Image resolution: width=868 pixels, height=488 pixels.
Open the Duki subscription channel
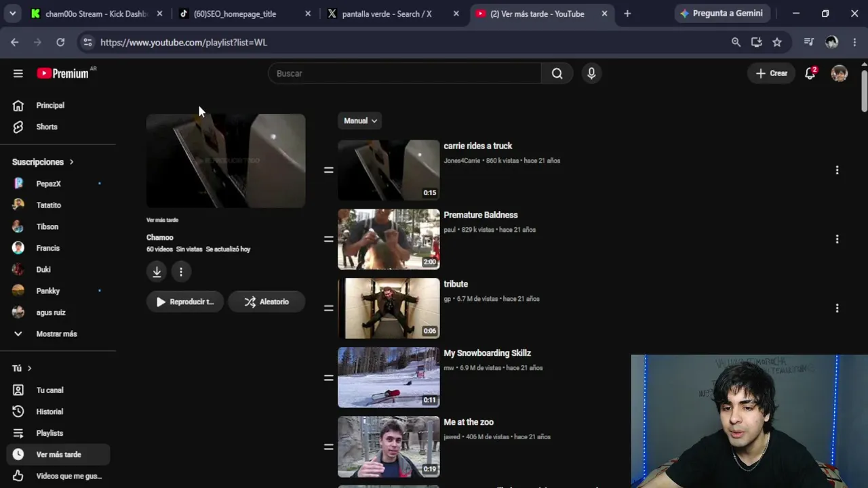tap(58, 270)
